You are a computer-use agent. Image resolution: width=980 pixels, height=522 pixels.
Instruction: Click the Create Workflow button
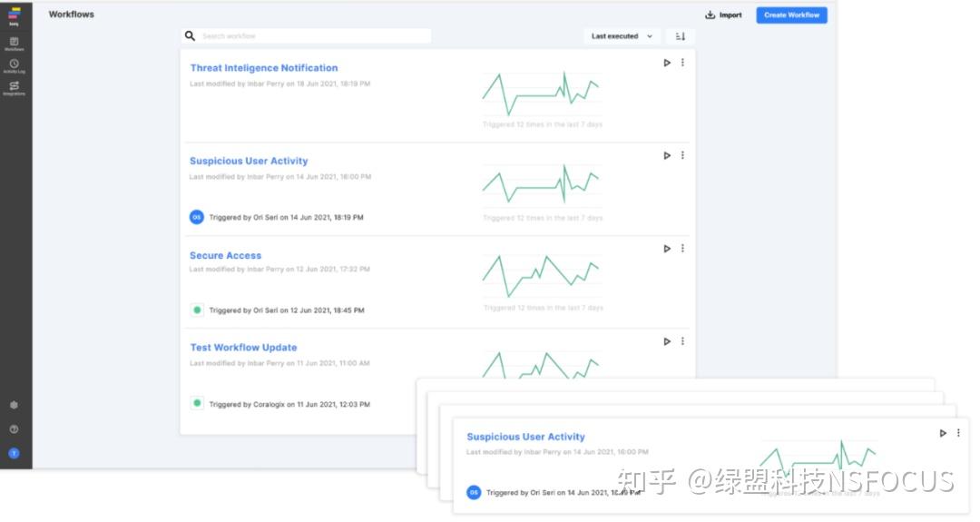[791, 15]
